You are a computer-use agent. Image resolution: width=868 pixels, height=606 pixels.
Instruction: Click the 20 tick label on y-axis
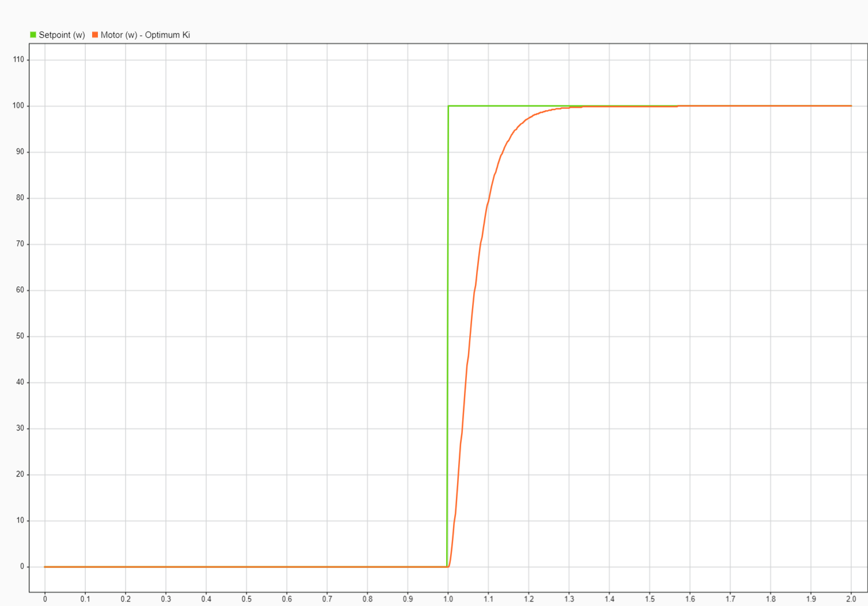[x=20, y=475]
